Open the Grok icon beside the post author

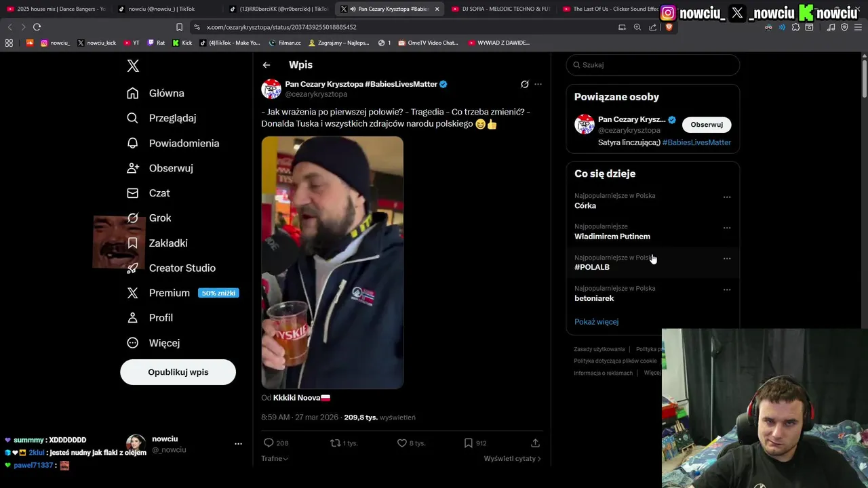point(524,84)
